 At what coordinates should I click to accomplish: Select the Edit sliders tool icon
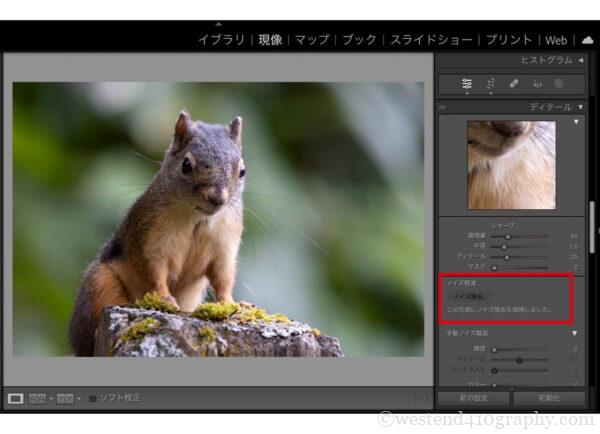(x=467, y=84)
